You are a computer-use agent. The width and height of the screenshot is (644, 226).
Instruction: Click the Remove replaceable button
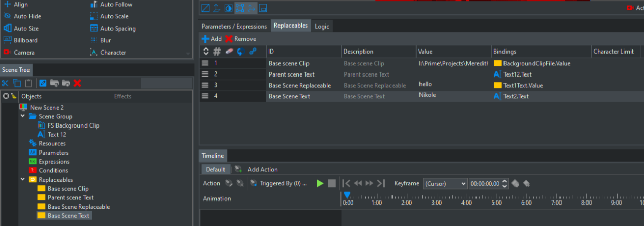tap(240, 39)
